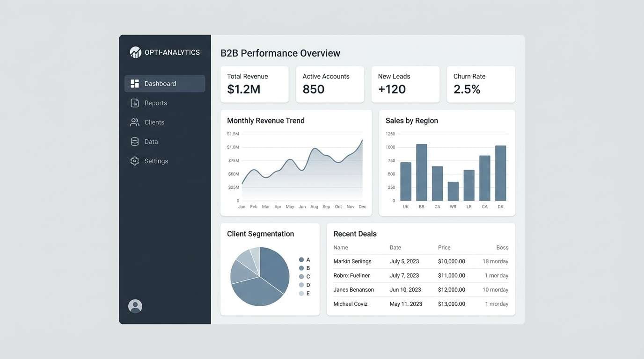The width and height of the screenshot is (644, 359).
Task: Select the Data database icon
Action: (135, 141)
